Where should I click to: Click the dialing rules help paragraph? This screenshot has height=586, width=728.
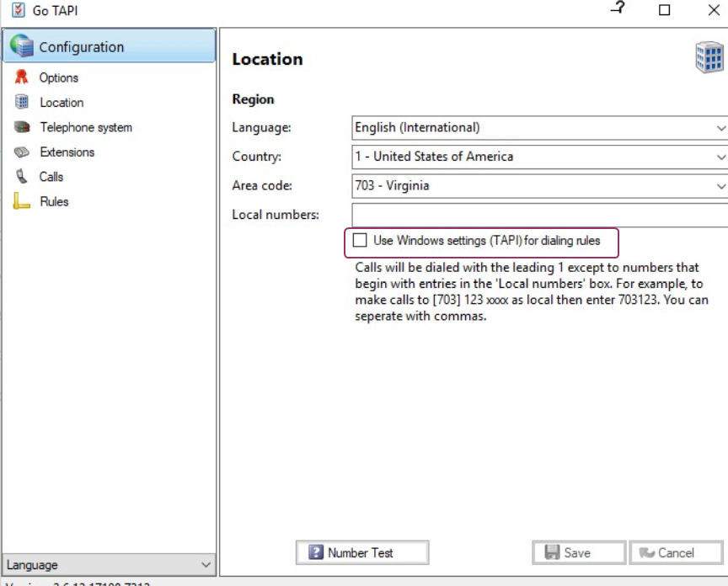click(532, 292)
